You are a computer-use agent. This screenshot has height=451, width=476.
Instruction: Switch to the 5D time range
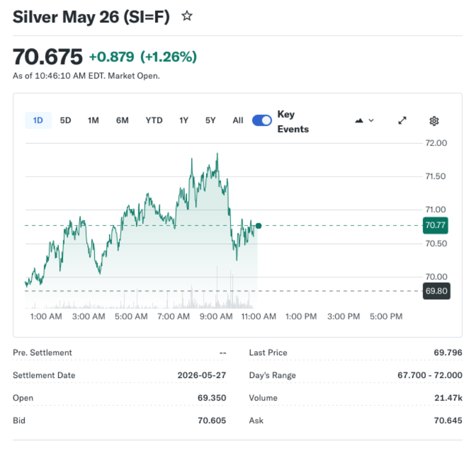(x=65, y=120)
